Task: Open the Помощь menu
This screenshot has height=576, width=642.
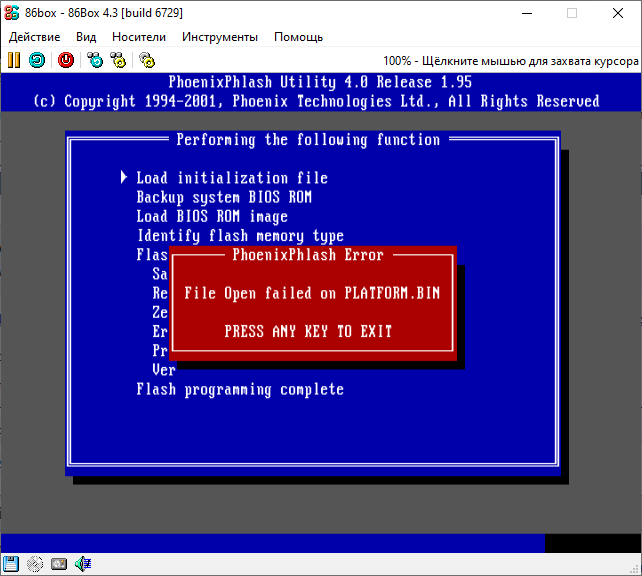Action: click(x=298, y=37)
